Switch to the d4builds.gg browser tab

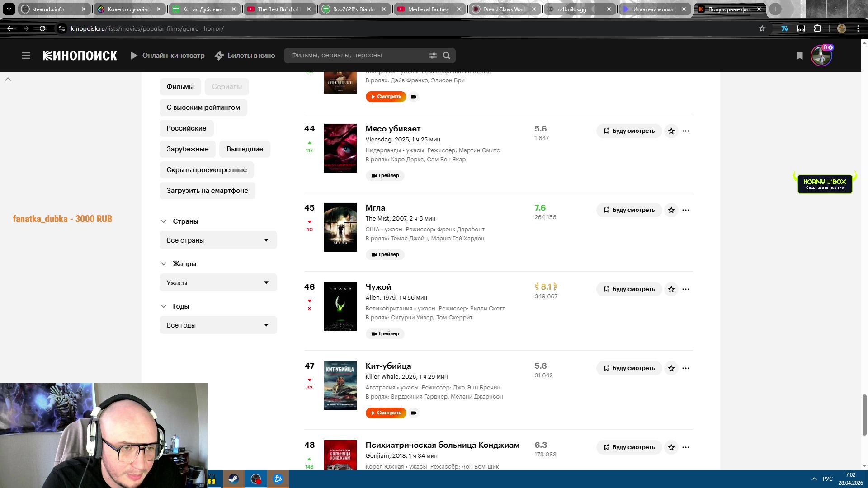[x=572, y=9]
